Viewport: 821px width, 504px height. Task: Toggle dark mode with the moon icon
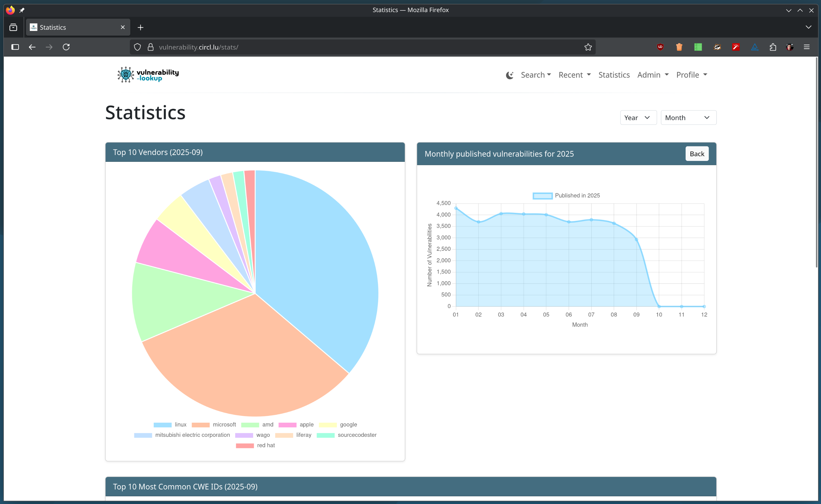(x=509, y=75)
